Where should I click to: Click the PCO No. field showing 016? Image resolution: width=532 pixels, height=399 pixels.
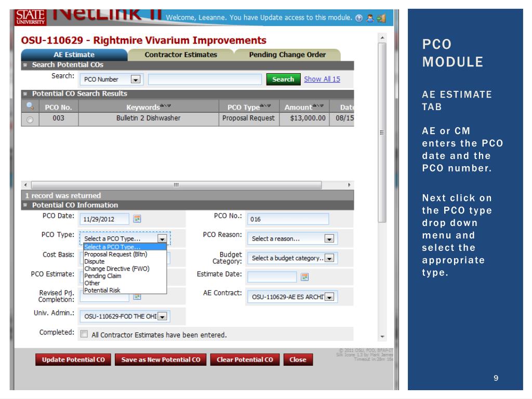[288, 219]
